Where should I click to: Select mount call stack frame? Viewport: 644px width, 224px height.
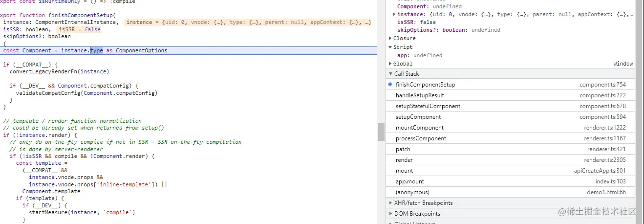pos(510,171)
